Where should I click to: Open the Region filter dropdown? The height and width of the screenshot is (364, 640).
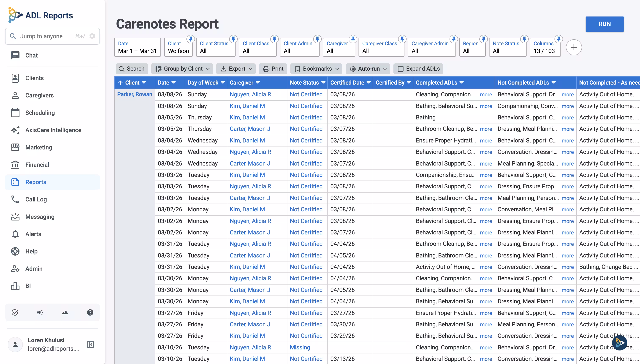click(472, 47)
